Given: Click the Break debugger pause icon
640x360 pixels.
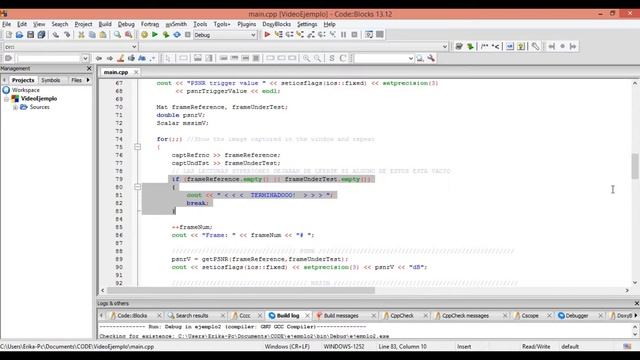Looking at the screenshot, I should [x=344, y=35].
